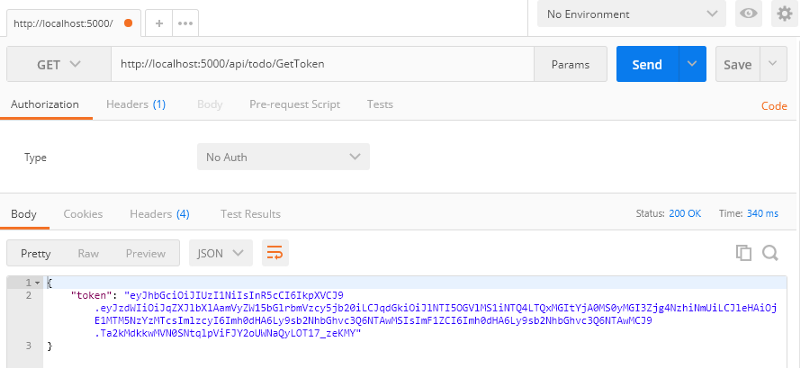The image size is (800, 368).
Task: Open the Test Results tab
Action: [x=251, y=214]
